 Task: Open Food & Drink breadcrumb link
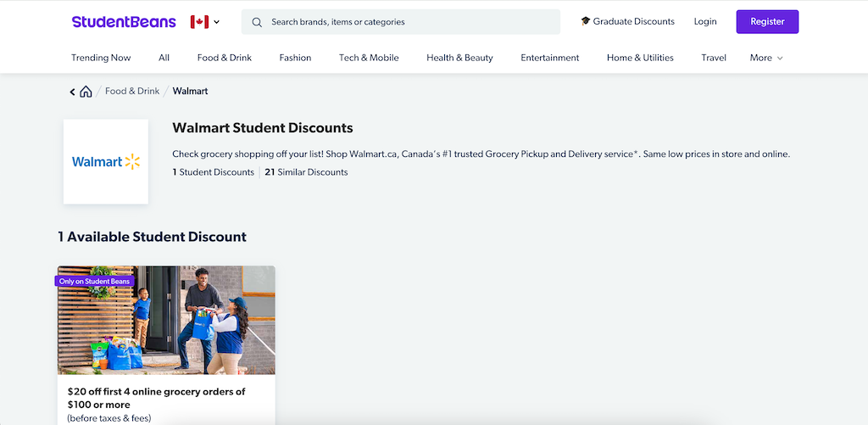(132, 91)
